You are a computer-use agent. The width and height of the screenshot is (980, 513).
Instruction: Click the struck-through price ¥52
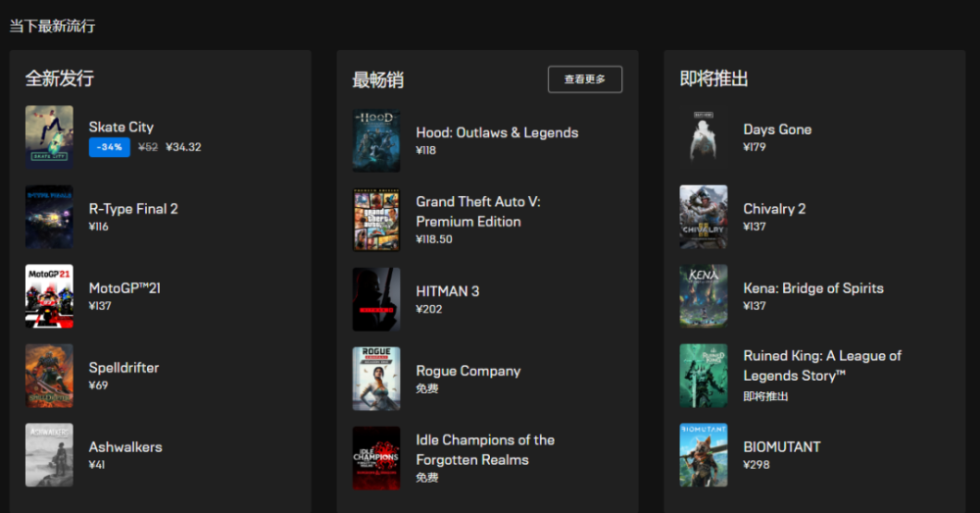coord(148,147)
